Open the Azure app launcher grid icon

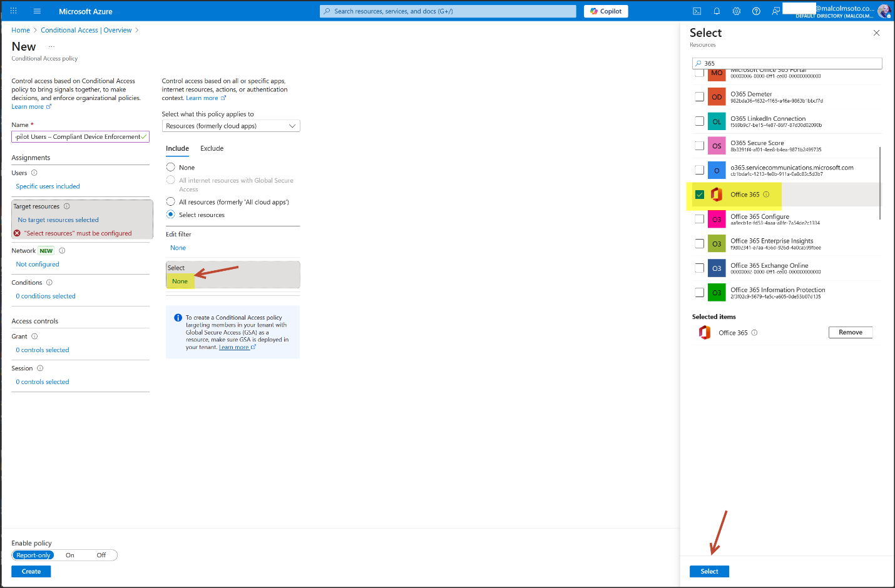13,11
